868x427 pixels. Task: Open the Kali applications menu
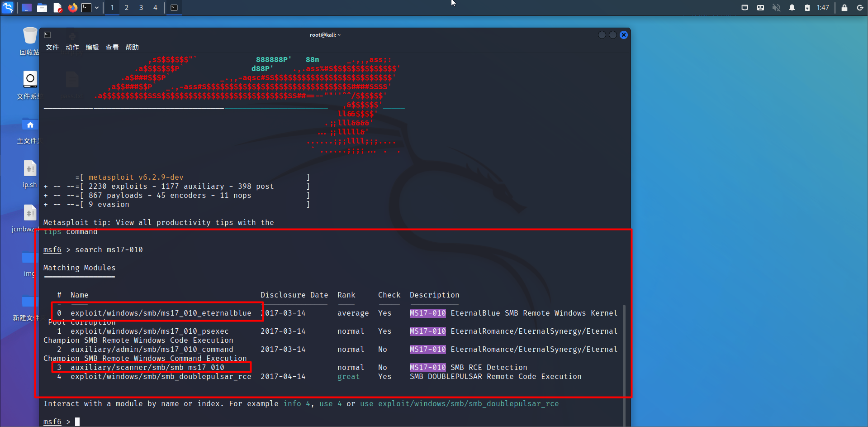pos(8,7)
